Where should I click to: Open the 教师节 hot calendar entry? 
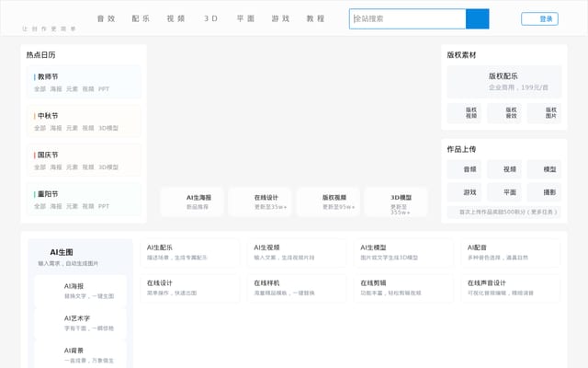(48, 76)
